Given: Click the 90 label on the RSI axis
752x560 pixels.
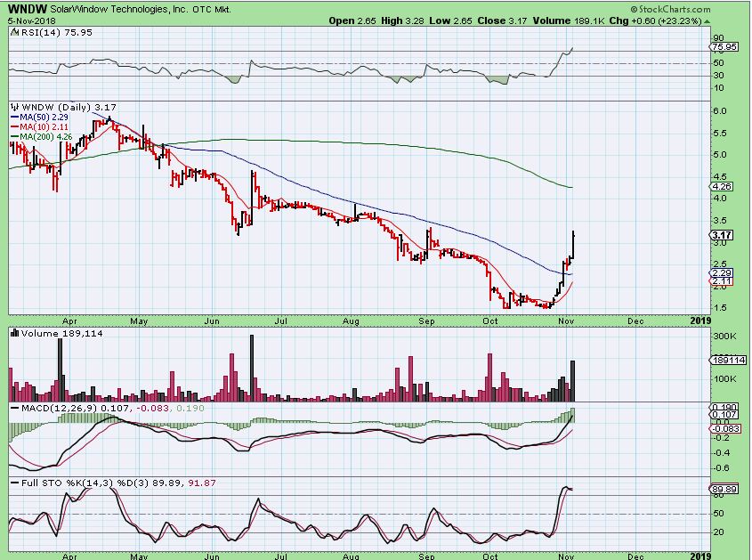Looking at the screenshot, I should pos(718,38).
